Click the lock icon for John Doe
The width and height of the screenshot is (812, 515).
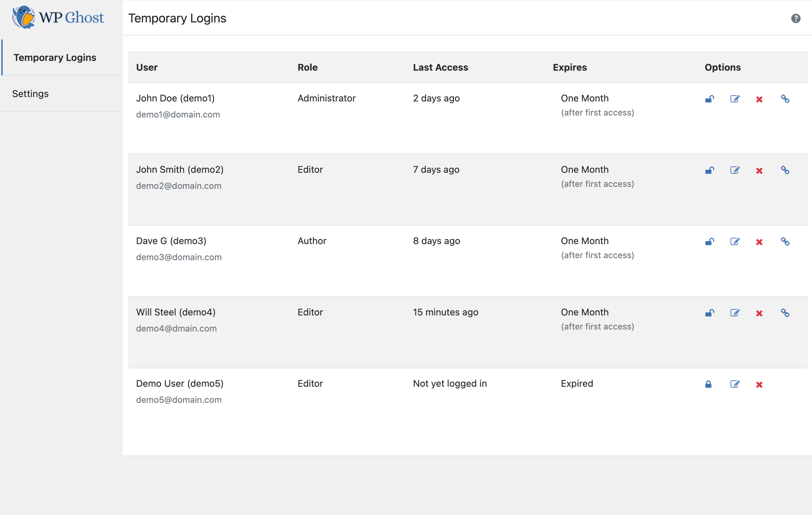pos(709,99)
